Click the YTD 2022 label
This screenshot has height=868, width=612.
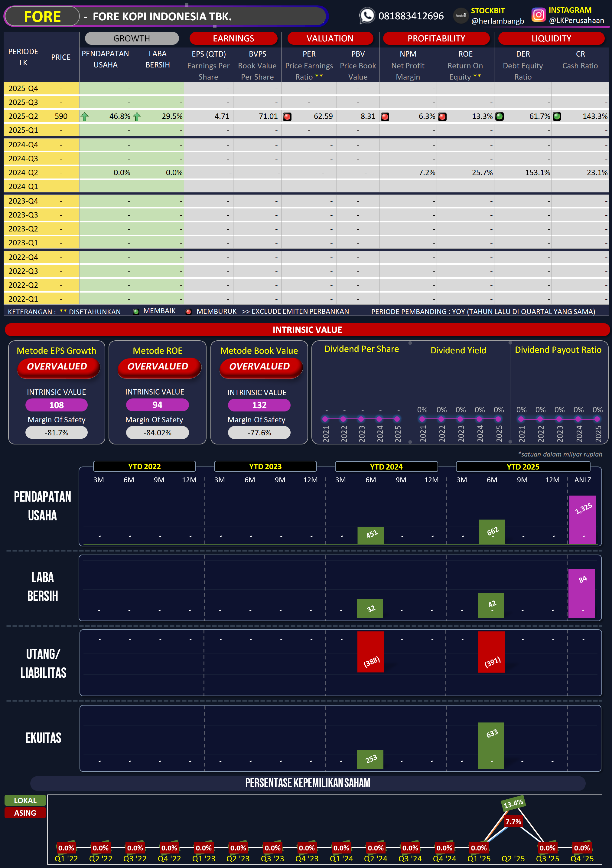[x=144, y=467]
